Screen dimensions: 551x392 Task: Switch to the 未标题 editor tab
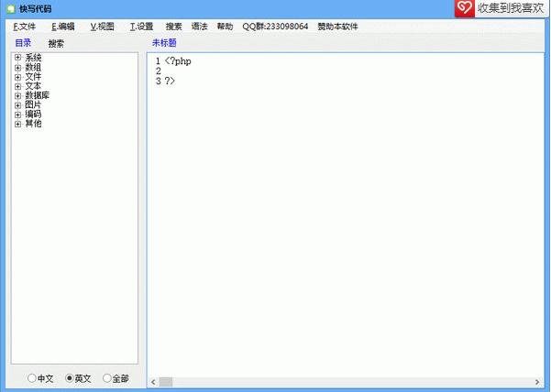coord(164,43)
